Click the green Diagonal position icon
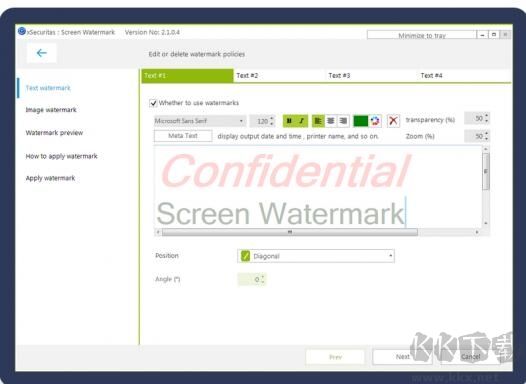This screenshot has width=526, height=384. point(246,256)
